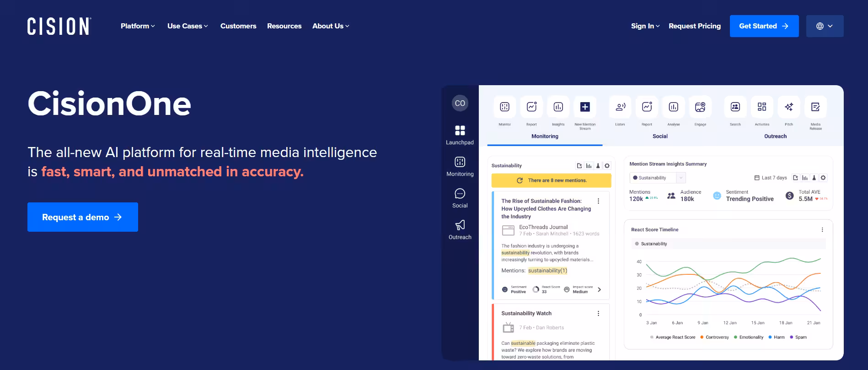The image size is (868, 370).
Task: Click the Total AVE 5.5M value
Action: (806, 199)
